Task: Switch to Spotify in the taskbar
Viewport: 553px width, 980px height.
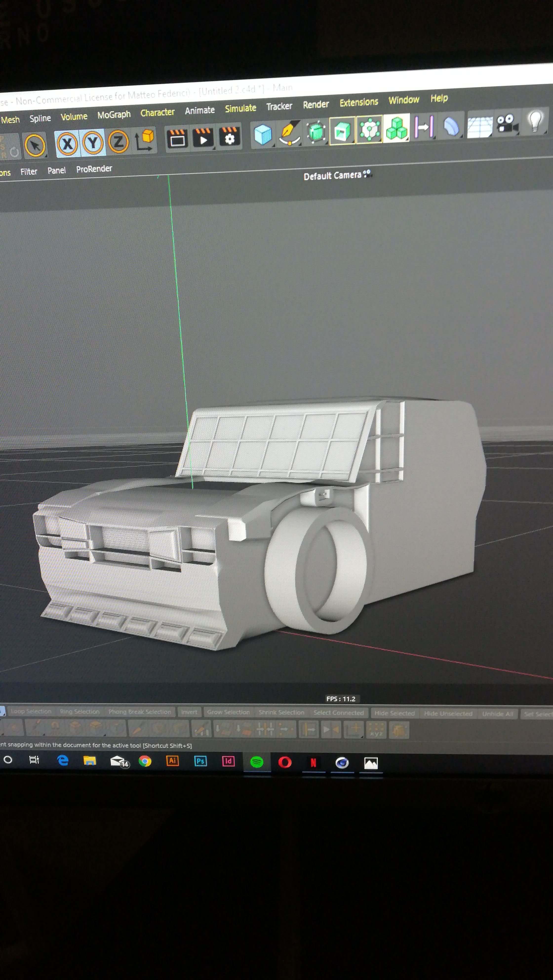Action: [257, 762]
